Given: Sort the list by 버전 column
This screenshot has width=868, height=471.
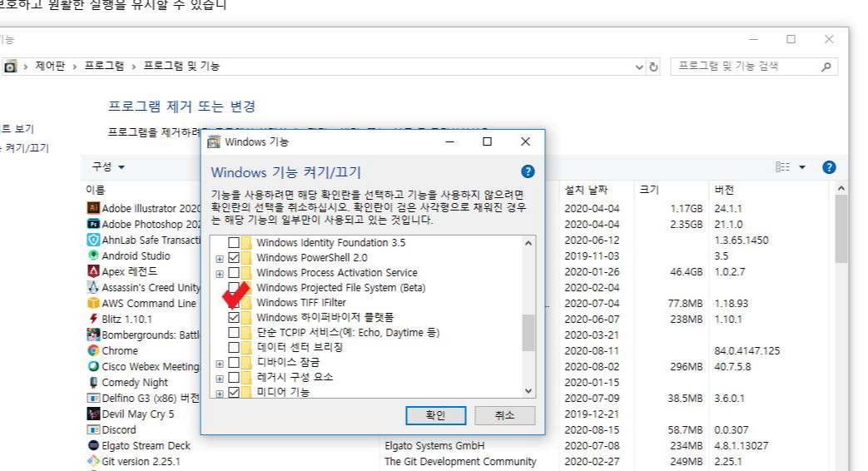Looking at the screenshot, I should (724, 190).
